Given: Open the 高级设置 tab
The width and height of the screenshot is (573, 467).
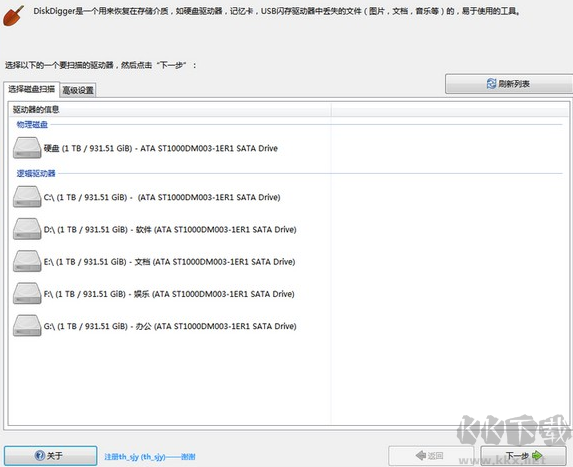Looking at the screenshot, I should tap(78, 90).
